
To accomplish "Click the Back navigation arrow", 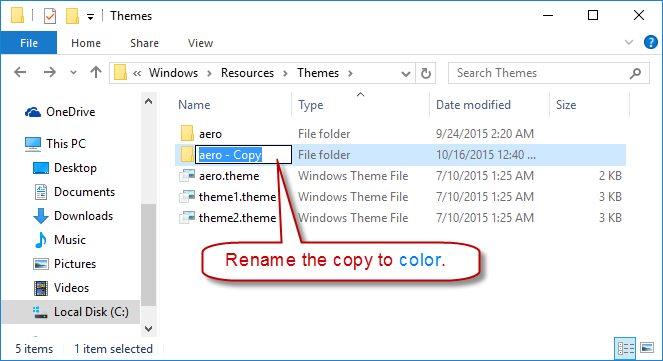I will [x=20, y=73].
